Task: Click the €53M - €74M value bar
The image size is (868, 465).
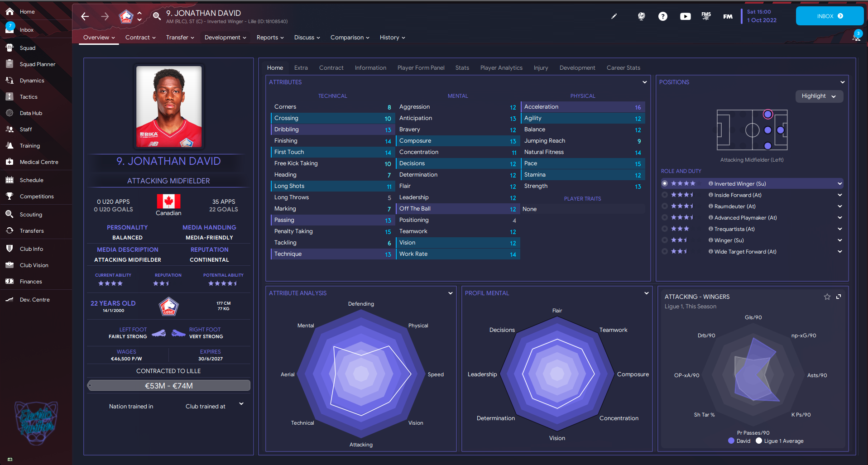Action: (168, 385)
